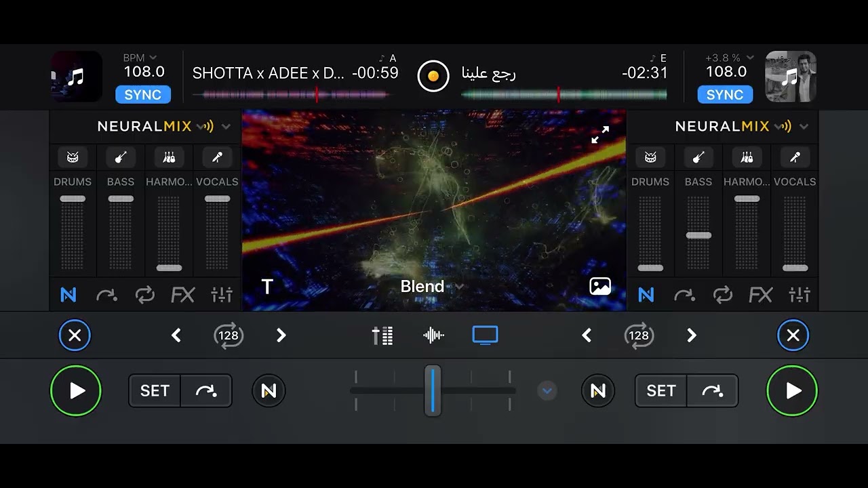Open left deck BPM options
868x488 pixels.
[x=140, y=58]
